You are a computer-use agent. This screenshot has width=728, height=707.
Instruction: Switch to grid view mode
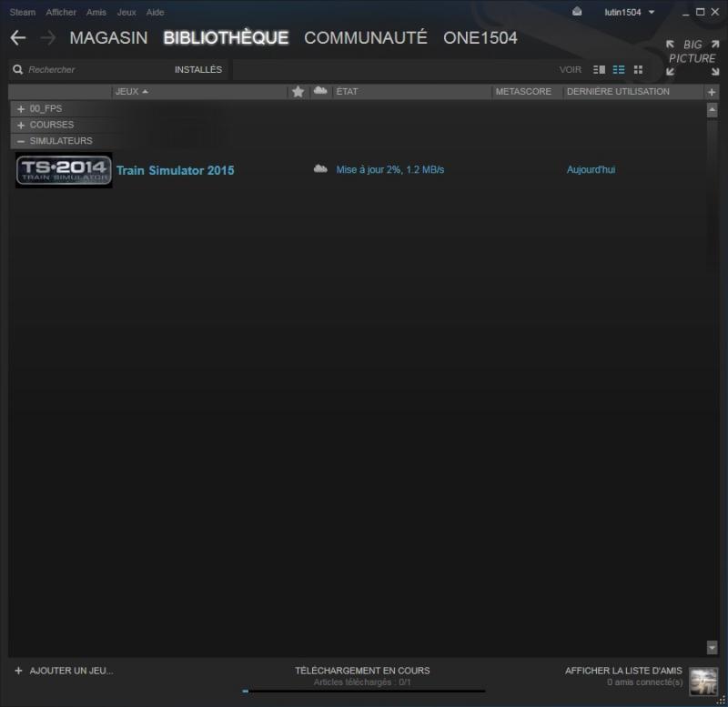(x=639, y=70)
